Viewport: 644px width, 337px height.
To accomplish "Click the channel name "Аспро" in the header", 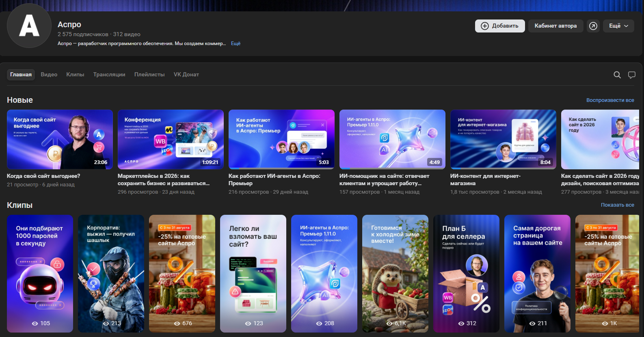I will coord(69,24).
